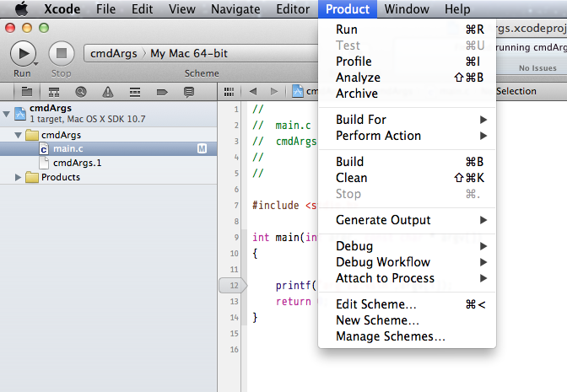Select cmdArgs.1 in the project navigator
The height and width of the screenshot is (392, 567).
[x=109, y=163]
